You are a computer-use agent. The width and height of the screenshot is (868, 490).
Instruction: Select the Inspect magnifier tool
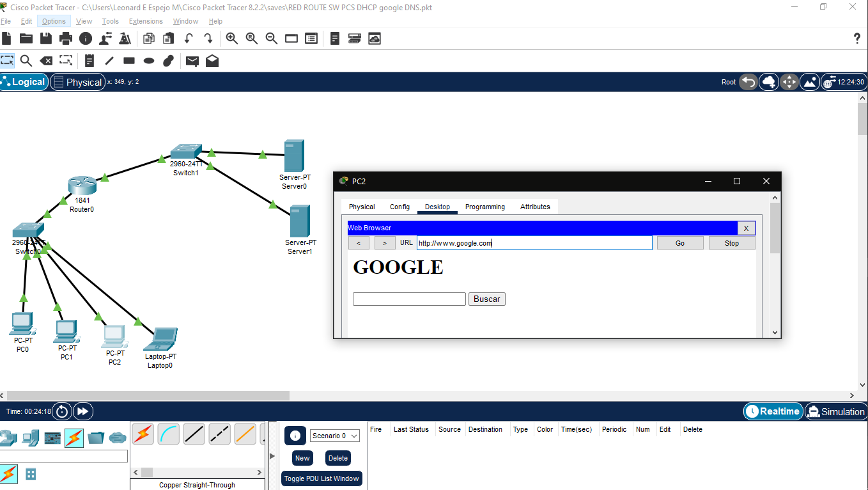[x=26, y=61]
